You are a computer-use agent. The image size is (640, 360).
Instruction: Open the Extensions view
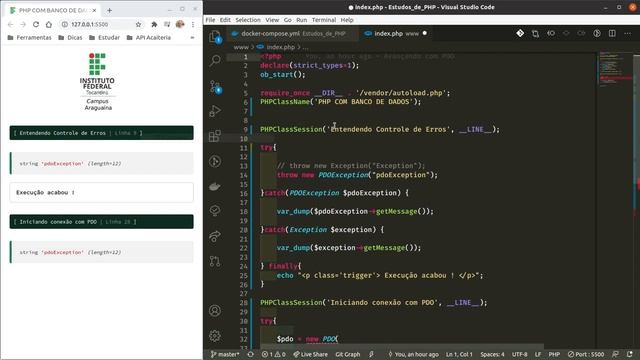click(215, 136)
